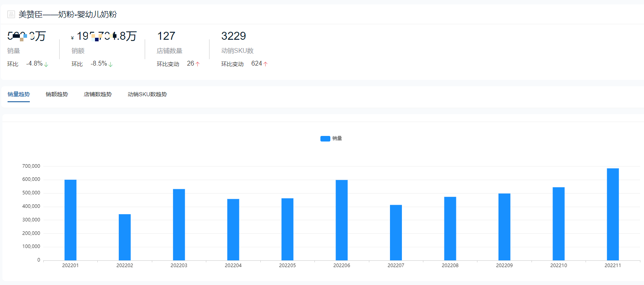Switch to the 销量趋势 tab
644x285 pixels.
click(19, 94)
